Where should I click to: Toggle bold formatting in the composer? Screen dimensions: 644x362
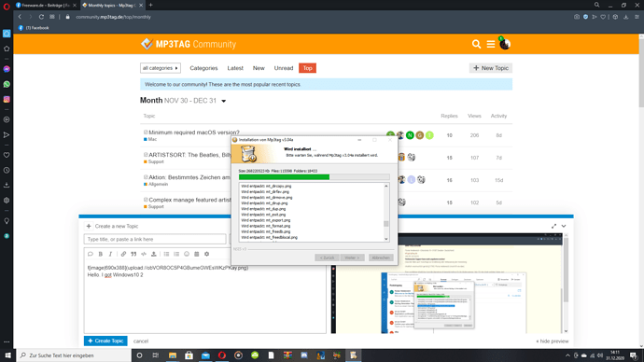tap(100, 254)
